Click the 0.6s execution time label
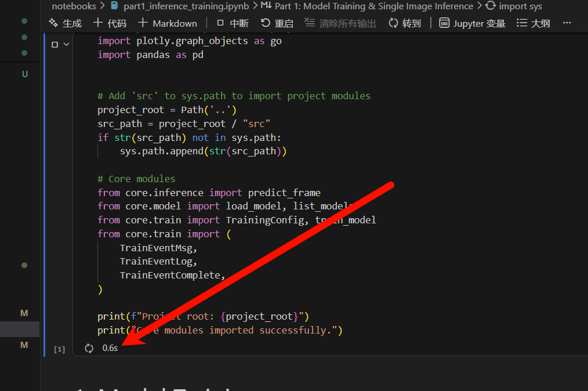Viewport: 588px width, 391px height. click(110, 348)
